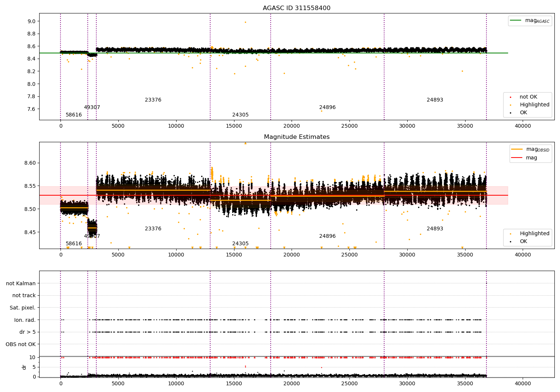This screenshot has width=560, height=392.
Task: Click the 8.45 y-axis tick label
Action: (30, 232)
